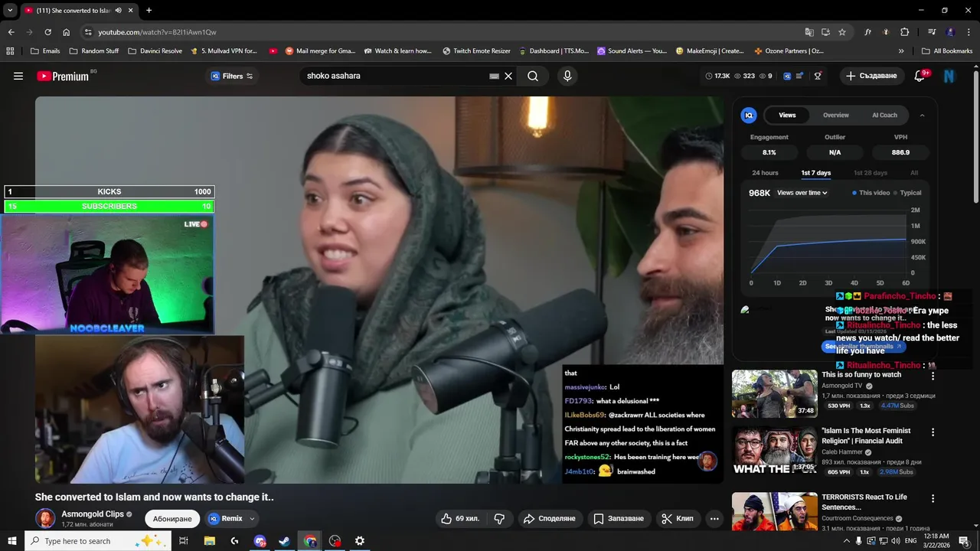Translate this page icon in address bar

click(809, 32)
